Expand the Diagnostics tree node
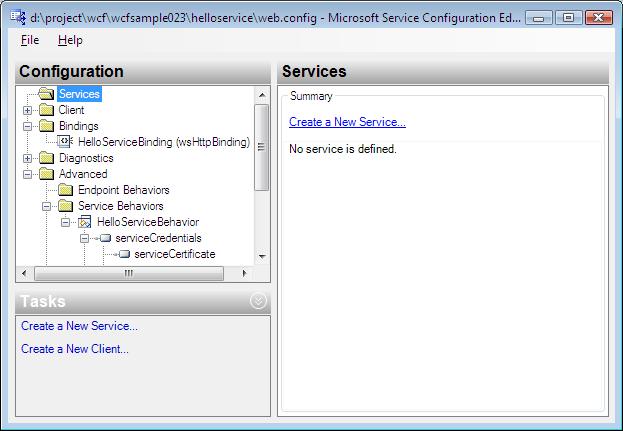623x431 pixels. point(27,158)
